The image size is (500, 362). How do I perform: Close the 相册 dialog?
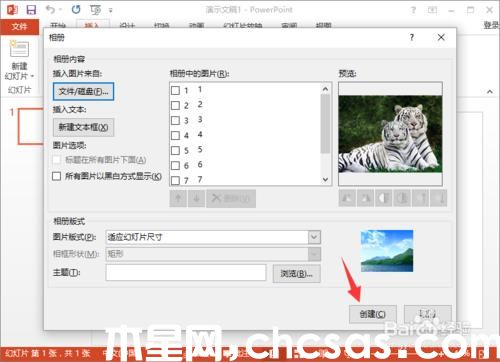(x=441, y=37)
